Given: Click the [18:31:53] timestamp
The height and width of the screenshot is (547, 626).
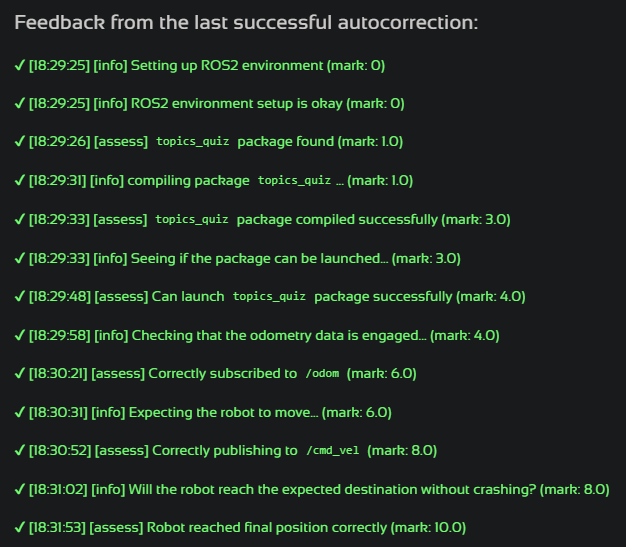Looking at the screenshot, I should pos(58,527).
